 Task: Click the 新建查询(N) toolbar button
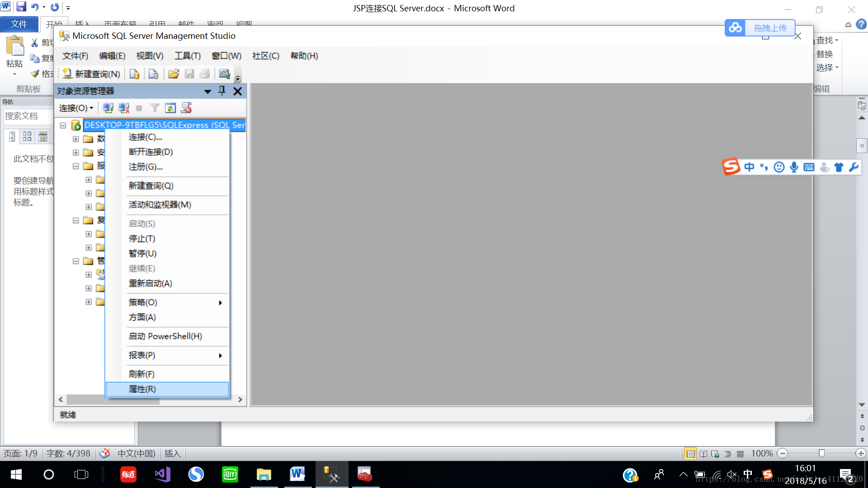92,74
